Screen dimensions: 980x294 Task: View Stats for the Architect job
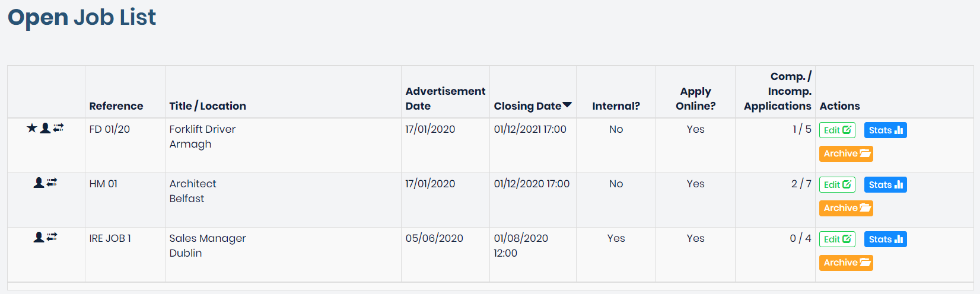pos(885,185)
